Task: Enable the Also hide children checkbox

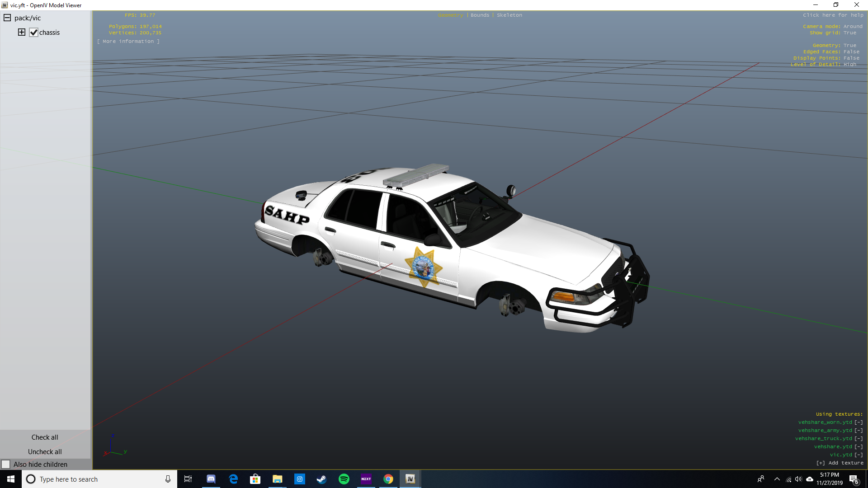Action: click(6, 465)
